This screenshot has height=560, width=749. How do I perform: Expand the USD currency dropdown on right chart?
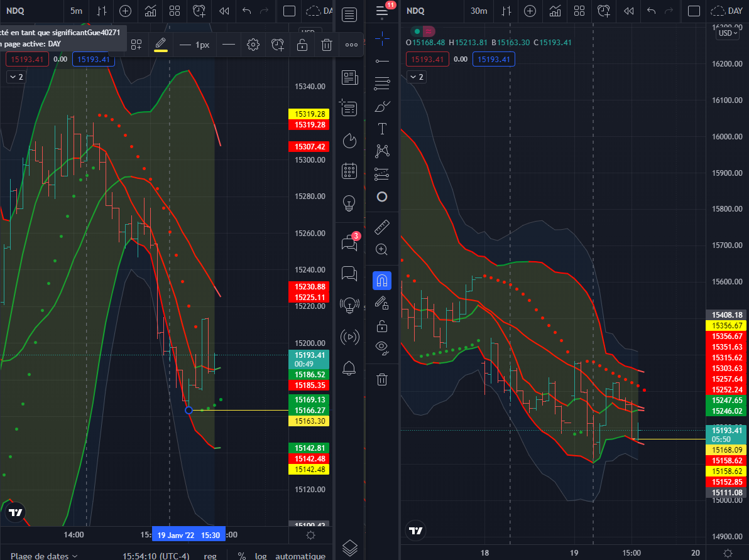pyautogui.click(x=728, y=33)
